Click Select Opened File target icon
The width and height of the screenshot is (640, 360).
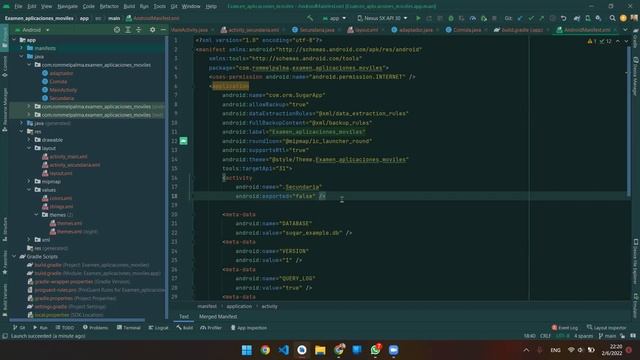click(117, 30)
